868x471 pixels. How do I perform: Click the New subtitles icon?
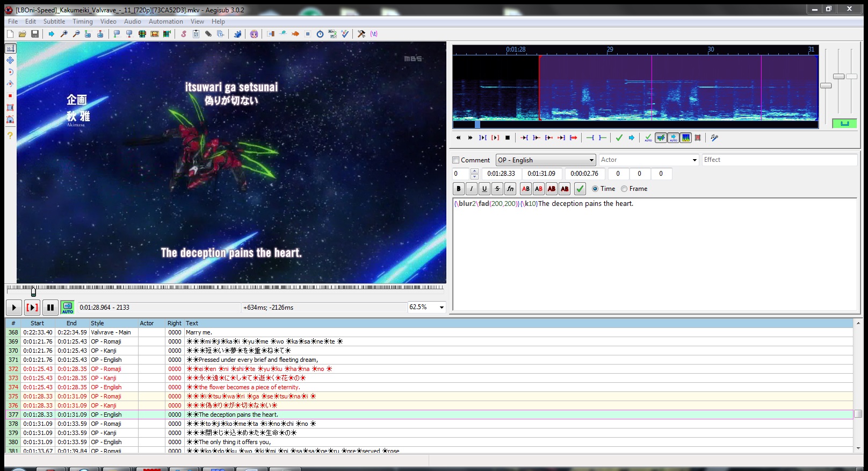pyautogui.click(x=10, y=34)
